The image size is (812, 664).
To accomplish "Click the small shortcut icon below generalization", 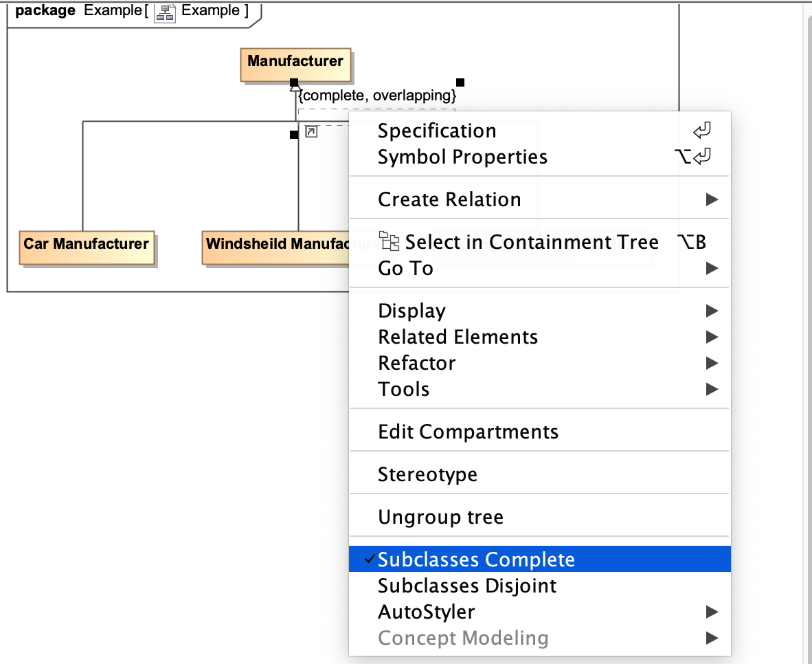I will [x=311, y=131].
